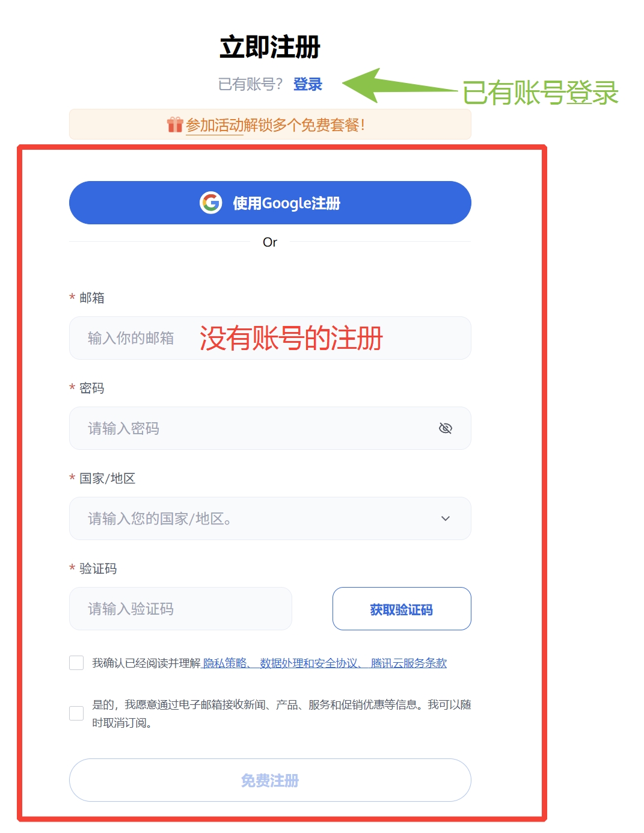Viewport: 644px width, 833px height.
Task: Open the 数据处理和安全协议 link
Action: coord(309,663)
